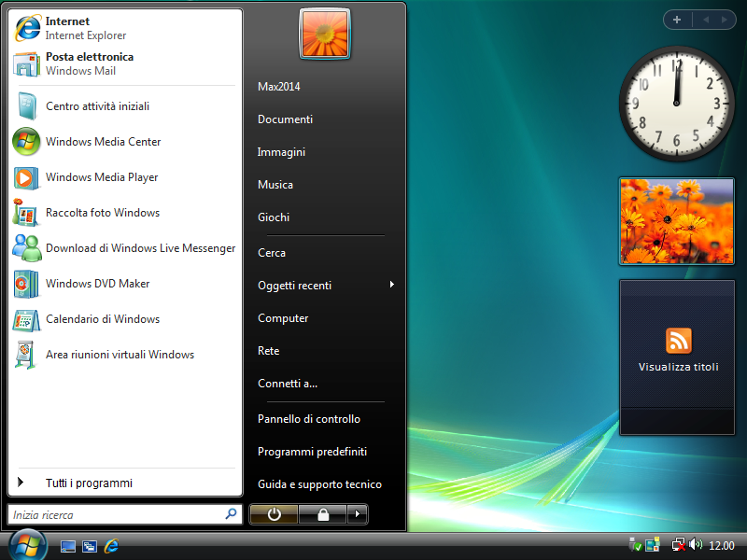Open the Max2014 user folder
The height and width of the screenshot is (560, 747).
click(278, 87)
